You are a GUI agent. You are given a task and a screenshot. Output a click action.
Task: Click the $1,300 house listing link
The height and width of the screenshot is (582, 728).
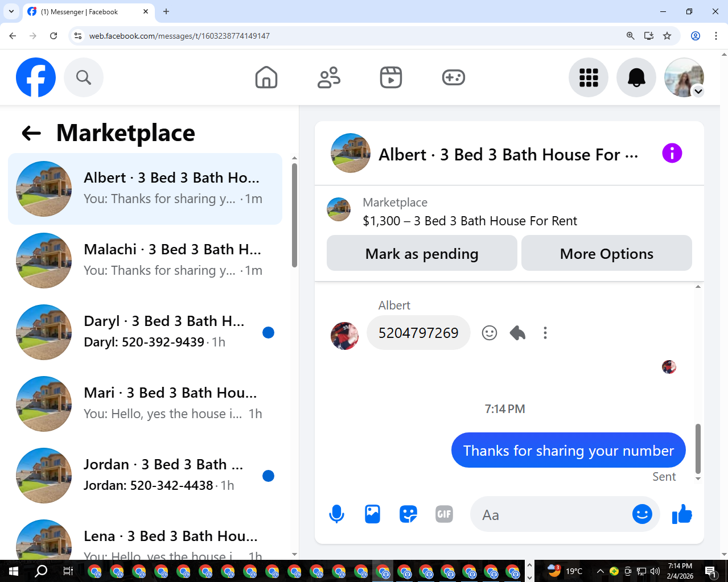coord(470,221)
